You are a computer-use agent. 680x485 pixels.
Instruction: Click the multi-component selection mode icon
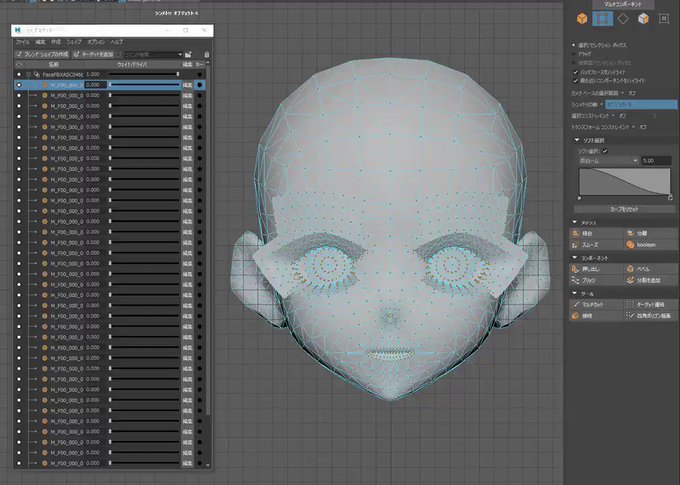click(x=602, y=19)
